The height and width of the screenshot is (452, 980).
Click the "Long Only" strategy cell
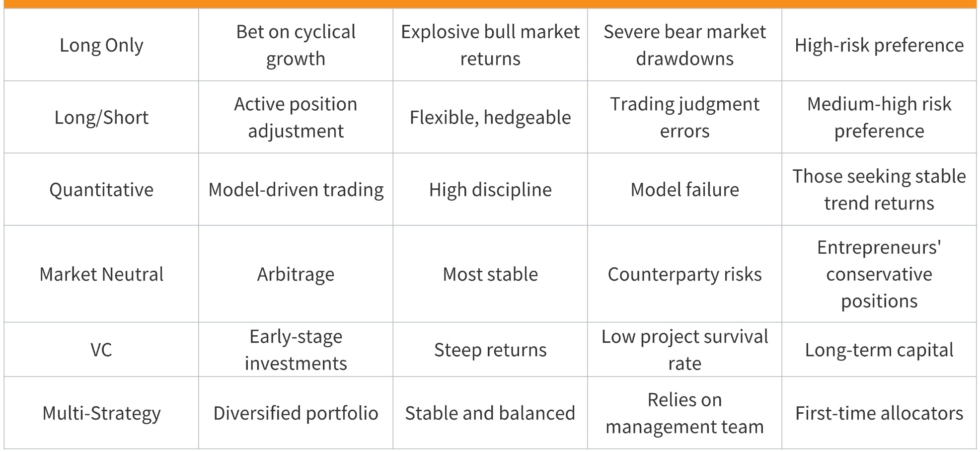click(x=101, y=45)
